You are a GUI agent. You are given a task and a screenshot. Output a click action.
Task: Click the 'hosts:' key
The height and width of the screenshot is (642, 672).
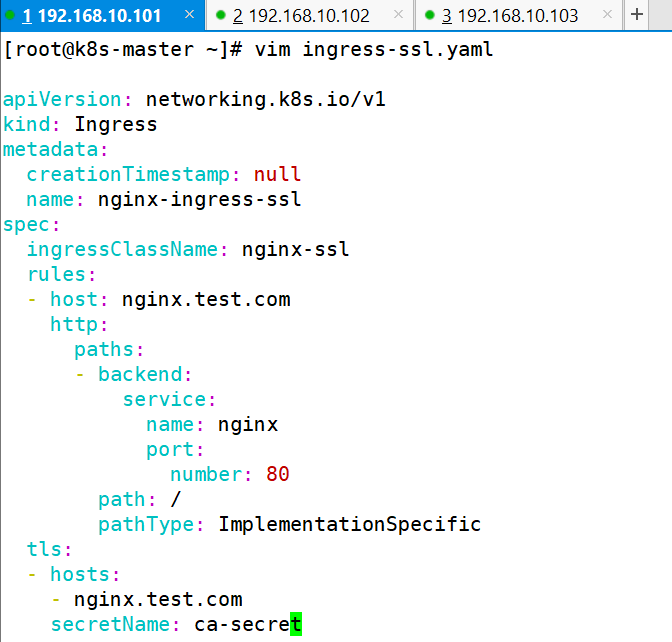85,574
